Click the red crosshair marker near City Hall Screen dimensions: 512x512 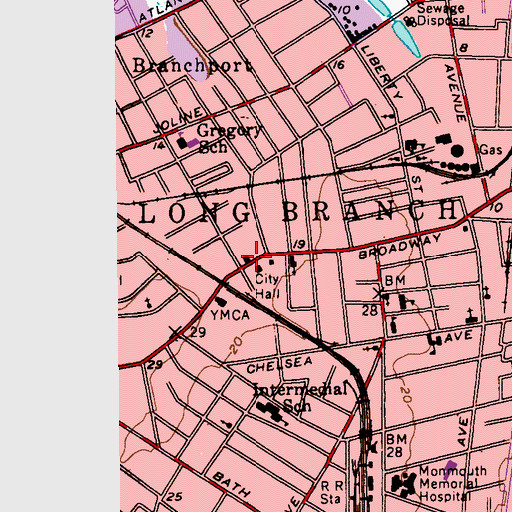tap(256, 257)
